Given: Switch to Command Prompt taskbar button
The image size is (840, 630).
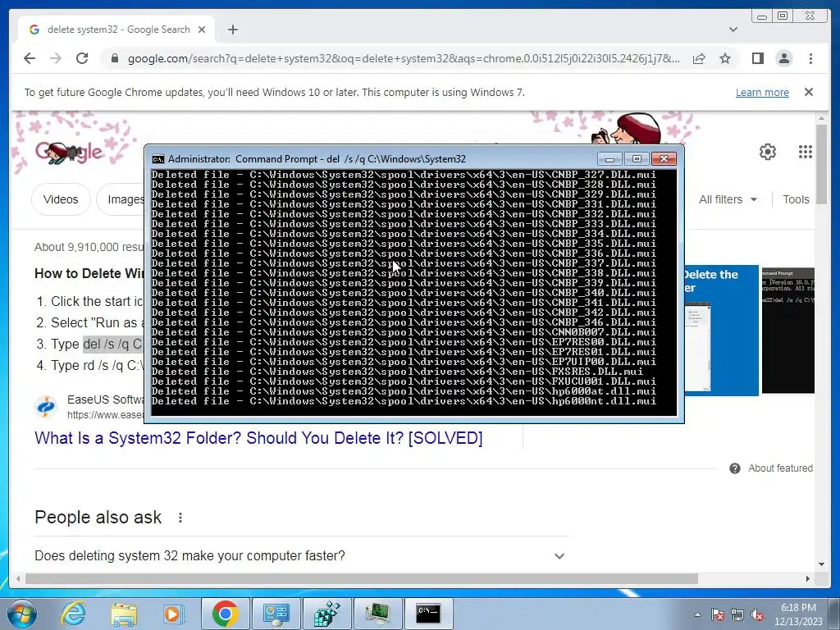Looking at the screenshot, I should (428, 614).
